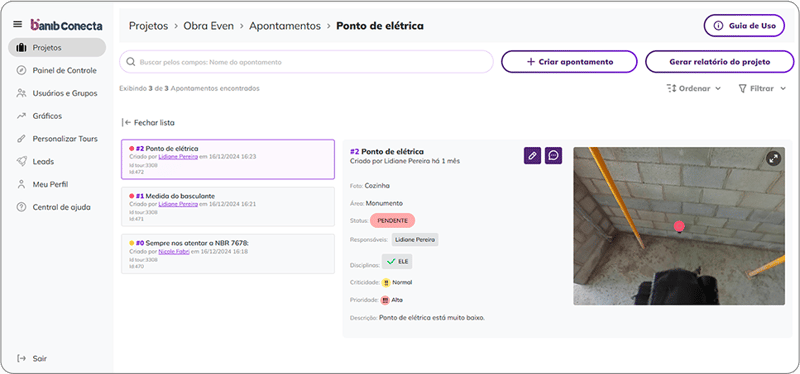Click the Personalizar Tours link icon
Screen dimensions: 800x374
point(21,139)
